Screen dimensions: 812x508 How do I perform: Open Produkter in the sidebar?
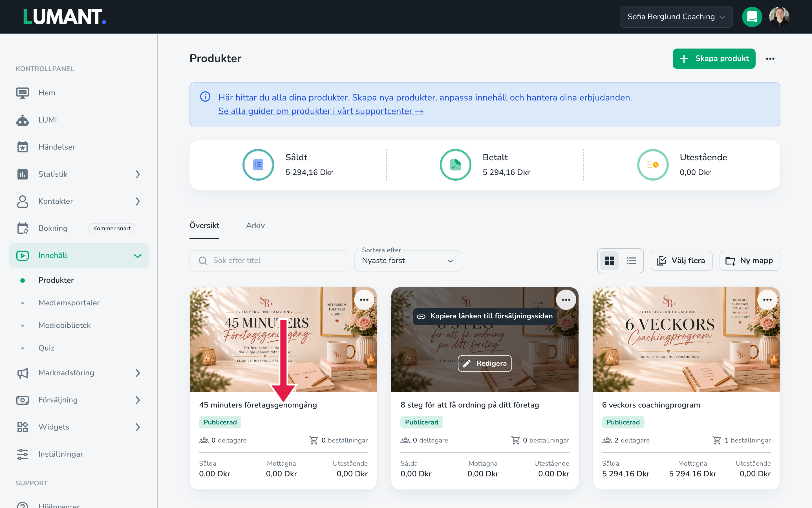coord(56,280)
